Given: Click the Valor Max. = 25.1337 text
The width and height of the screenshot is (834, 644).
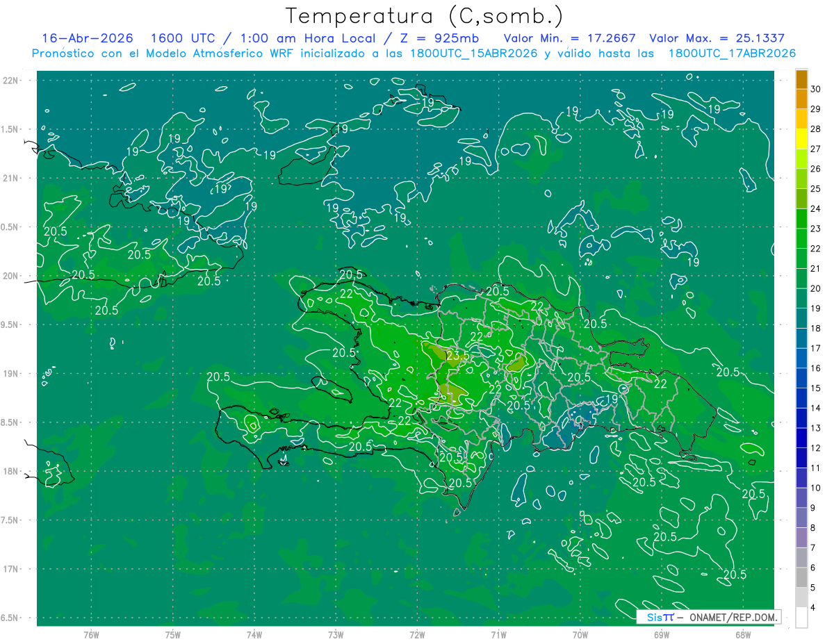Looking at the screenshot, I should point(717,38).
